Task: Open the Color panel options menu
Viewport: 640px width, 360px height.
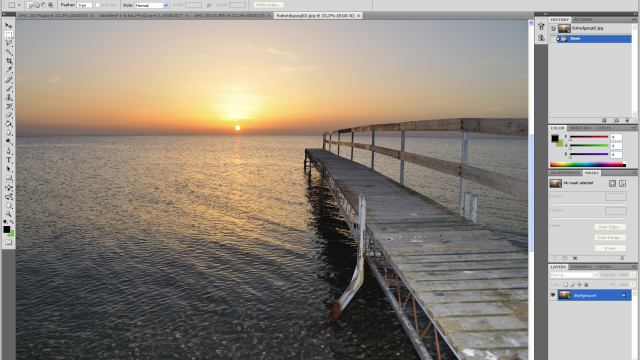Action: (x=634, y=128)
